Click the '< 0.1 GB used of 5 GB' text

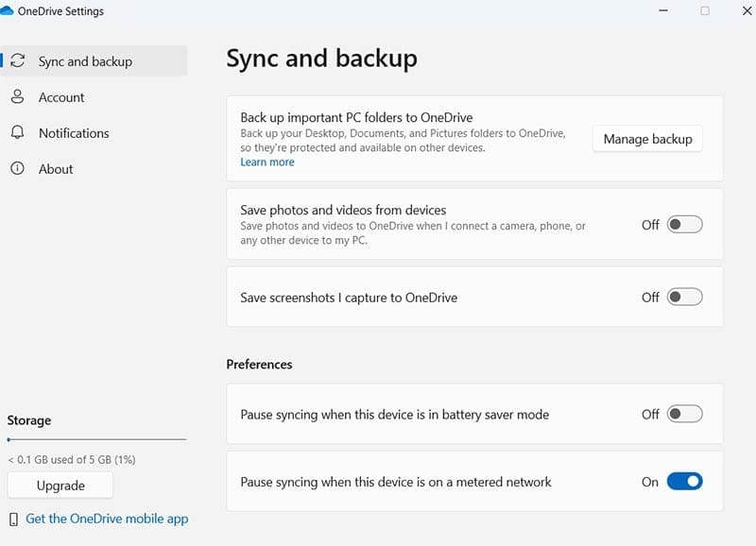click(x=72, y=460)
